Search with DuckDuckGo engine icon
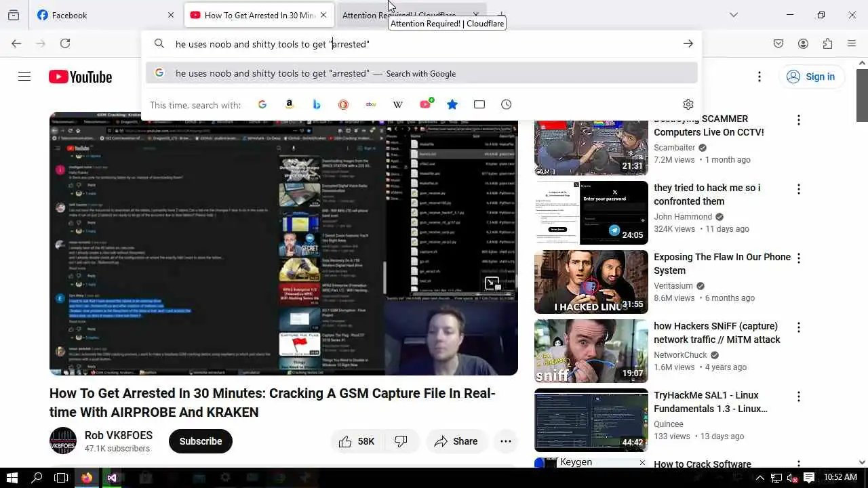The image size is (868, 488). [x=343, y=104]
